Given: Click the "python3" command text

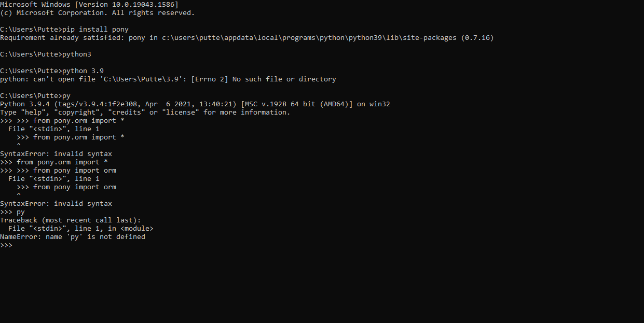Looking at the screenshot, I should [76, 54].
